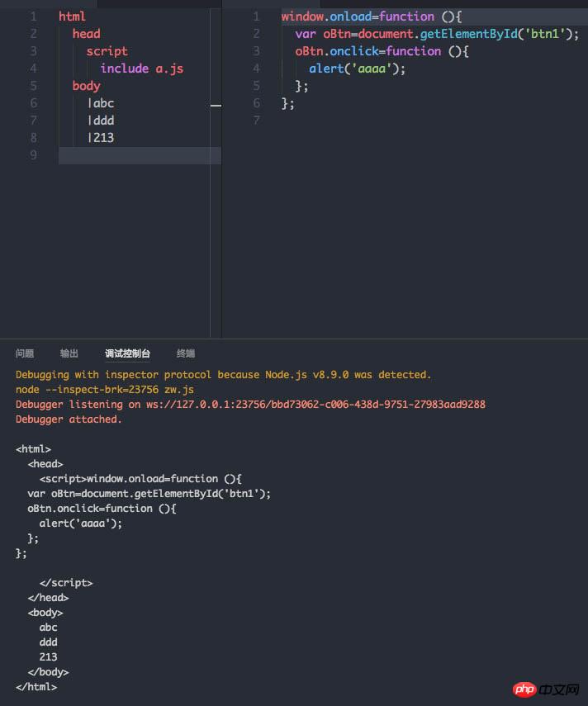Viewport: 588px width, 706px height.
Task: Click the 中文网 watermark text
Action: click(x=559, y=689)
